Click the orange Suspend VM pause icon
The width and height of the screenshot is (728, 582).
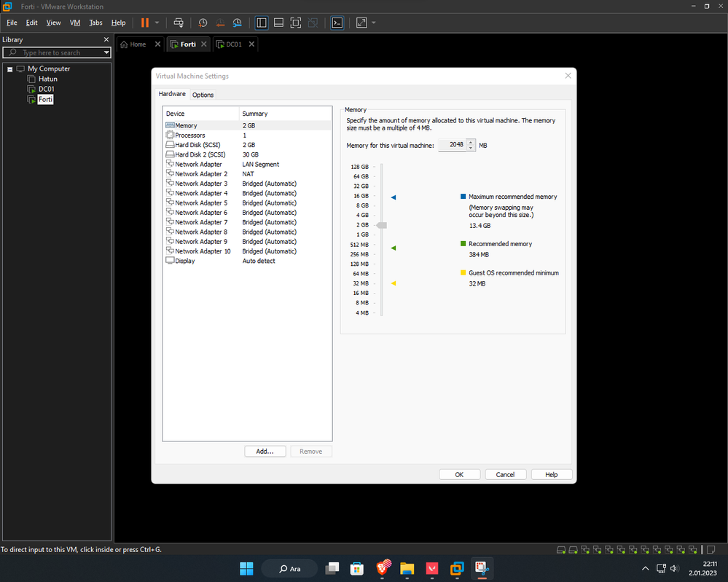(x=145, y=23)
